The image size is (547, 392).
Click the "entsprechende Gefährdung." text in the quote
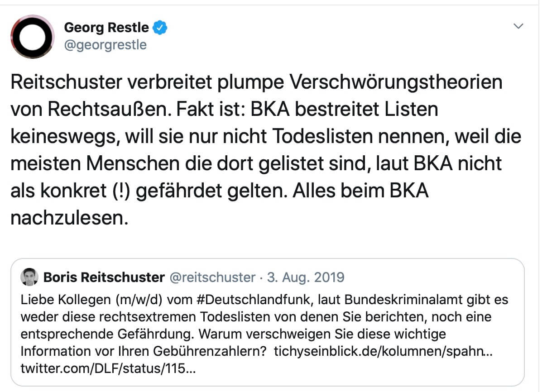pyautogui.click(x=108, y=334)
